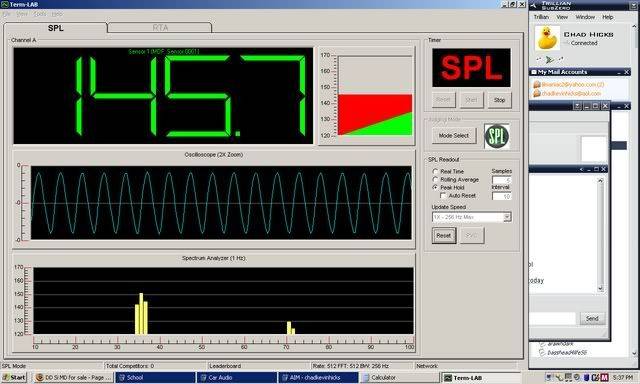This screenshot has height=384, width=640.
Task: Click the round green SPL mode icon
Action: point(497,136)
